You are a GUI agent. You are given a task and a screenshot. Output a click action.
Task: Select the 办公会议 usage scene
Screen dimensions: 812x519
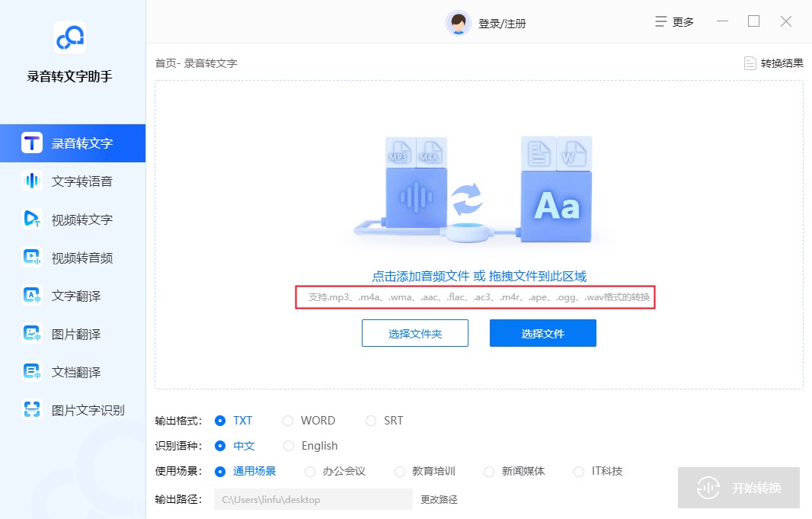pyautogui.click(x=335, y=471)
